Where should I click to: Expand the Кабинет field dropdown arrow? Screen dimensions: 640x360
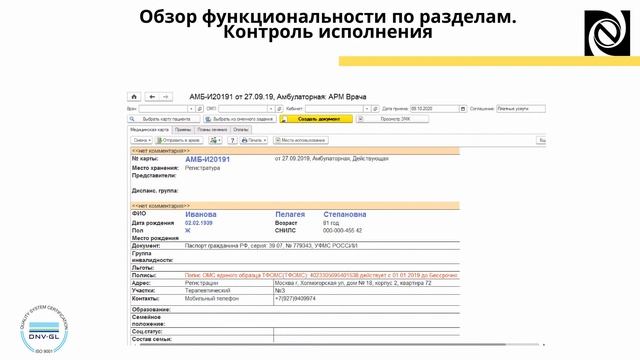pyautogui.click(x=367, y=109)
